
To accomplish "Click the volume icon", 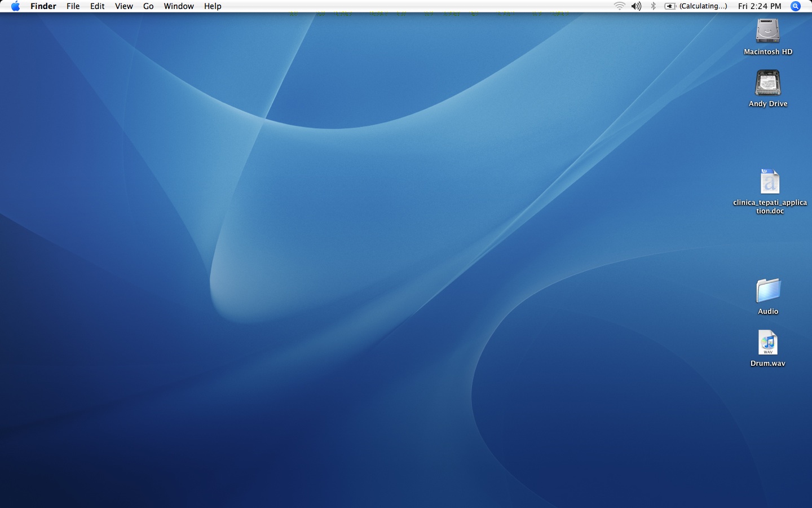I will pyautogui.click(x=636, y=6).
